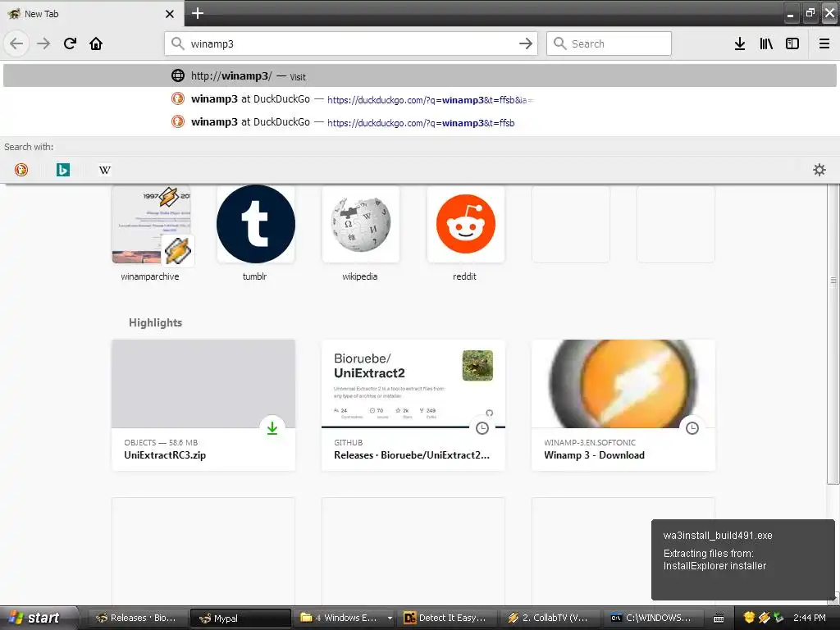This screenshot has height=630, width=840.
Task: Visit the http://winamp3/ suggestion
Action: tap(419, 75)
